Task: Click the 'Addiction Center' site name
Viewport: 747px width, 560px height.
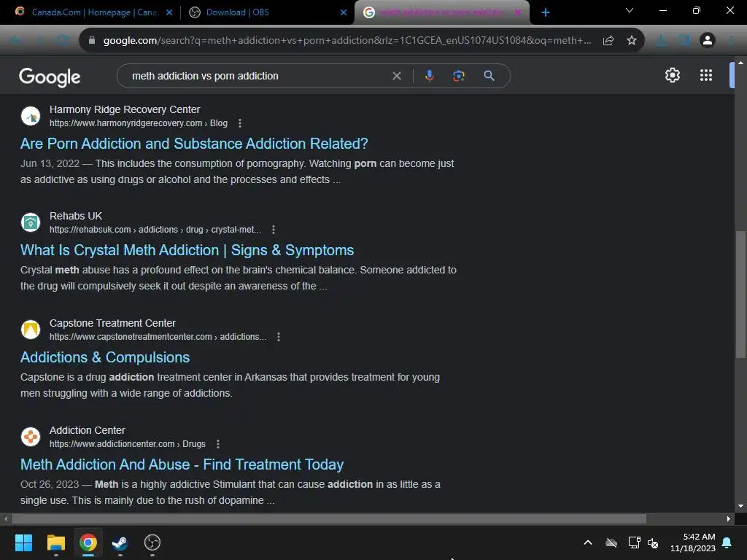Action: [x=88, y=430]
